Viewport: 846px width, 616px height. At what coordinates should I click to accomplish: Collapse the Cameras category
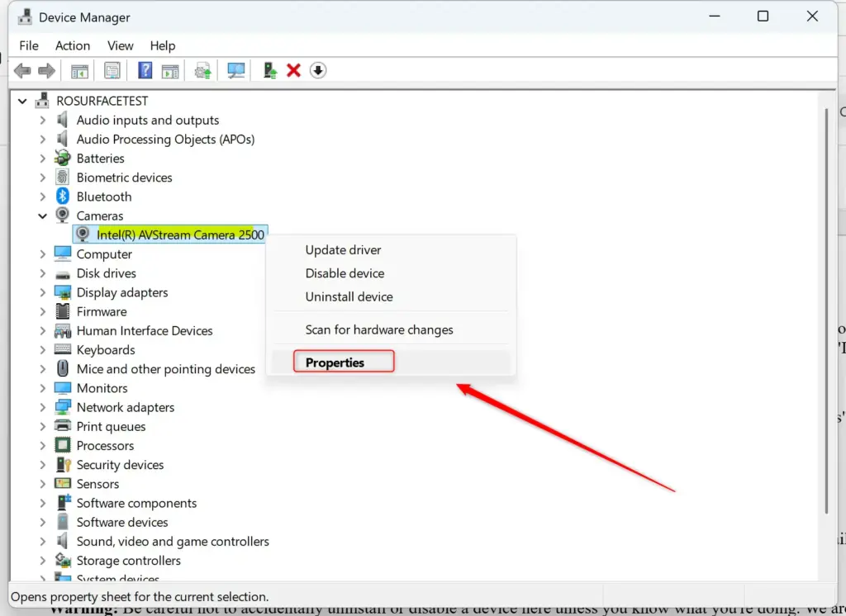[x=43, y=216]
